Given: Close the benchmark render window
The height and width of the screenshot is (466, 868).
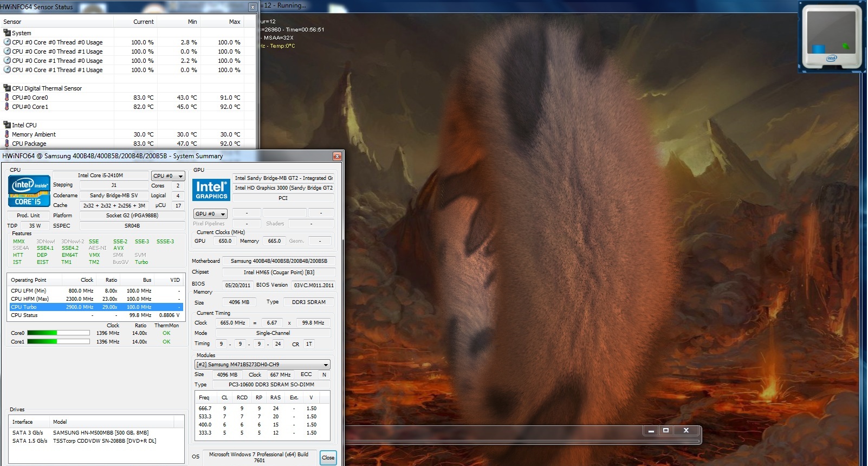Looking at the screenshot, I should click(686, 431).
